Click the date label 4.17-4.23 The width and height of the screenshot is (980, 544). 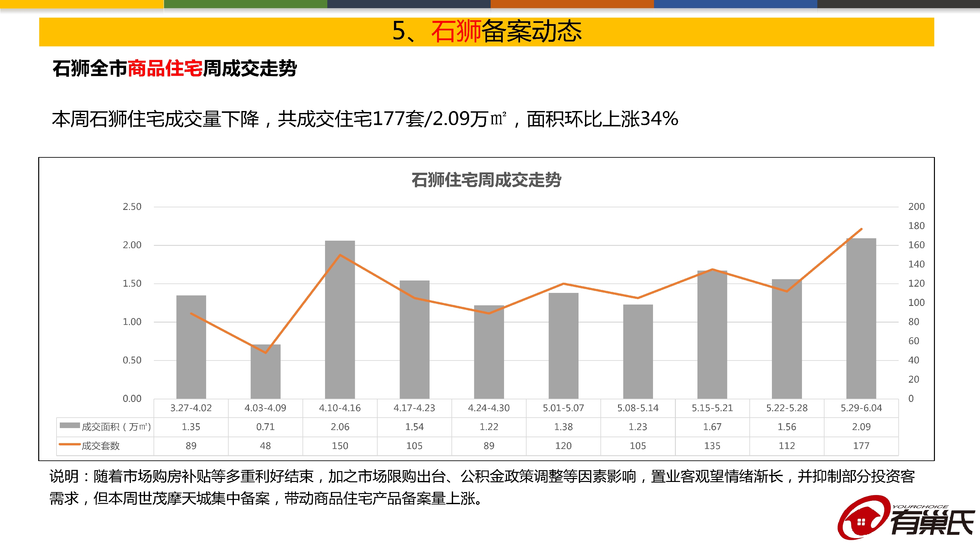tap(414, 408)
